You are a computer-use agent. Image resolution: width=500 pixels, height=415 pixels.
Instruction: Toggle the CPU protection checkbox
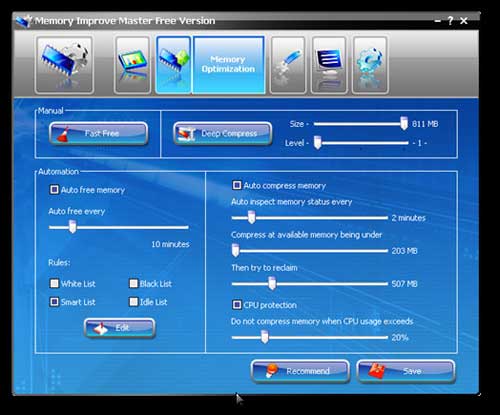[x=237, y=305]
